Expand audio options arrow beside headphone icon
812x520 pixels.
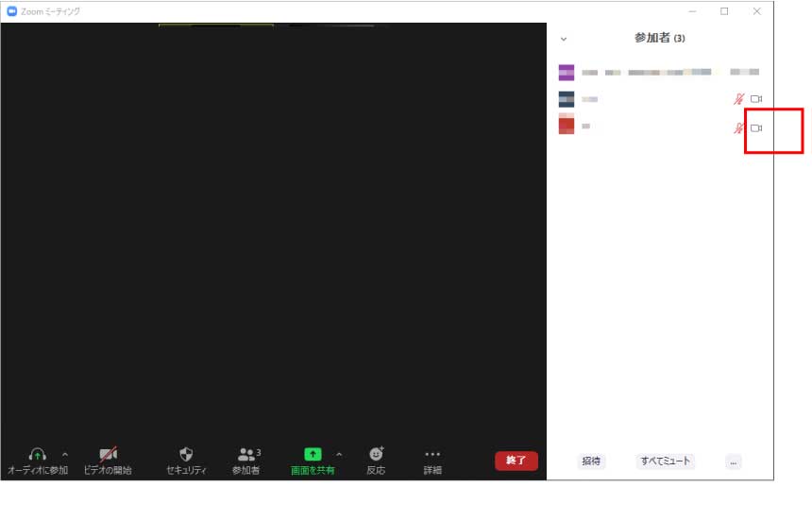coord(65,455)
